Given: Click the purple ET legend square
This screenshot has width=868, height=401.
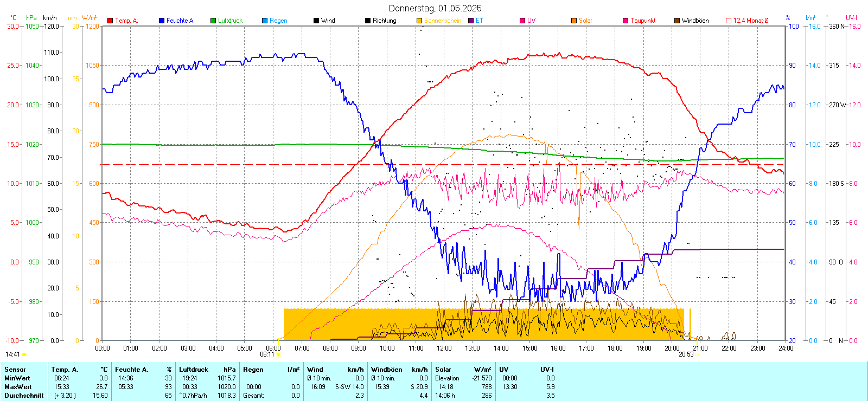Looking at the screenshot, I should point(471,21).
